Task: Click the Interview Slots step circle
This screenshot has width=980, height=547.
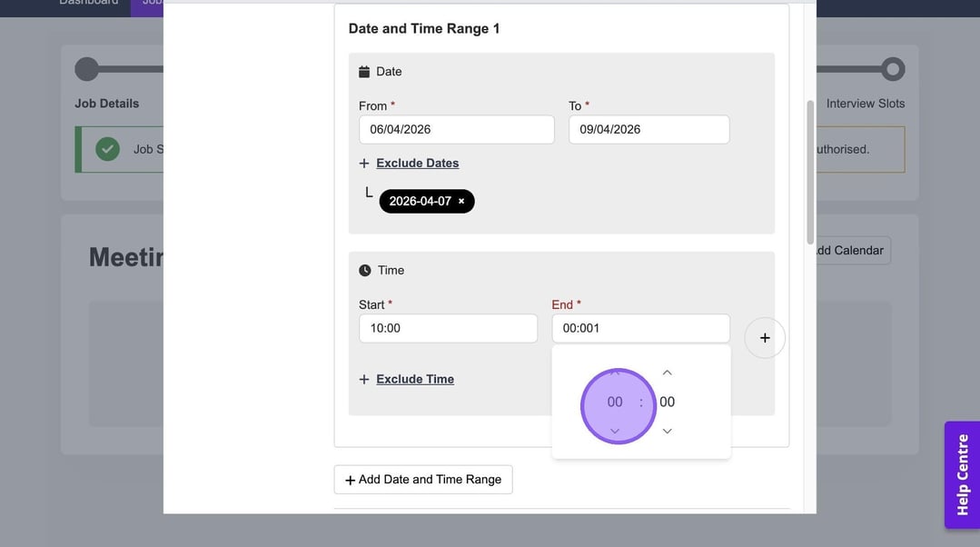Action: pyautogui.click(x=893, y=69)
